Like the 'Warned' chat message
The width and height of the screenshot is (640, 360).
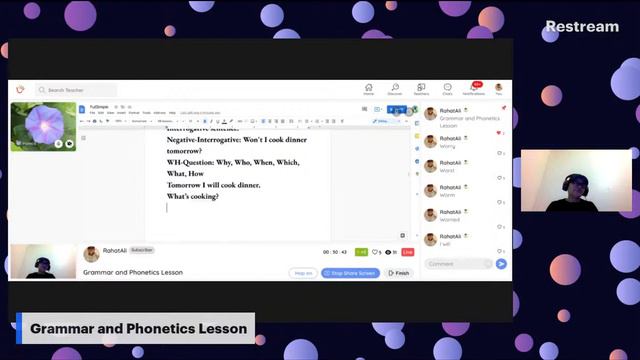pos(501,227)
